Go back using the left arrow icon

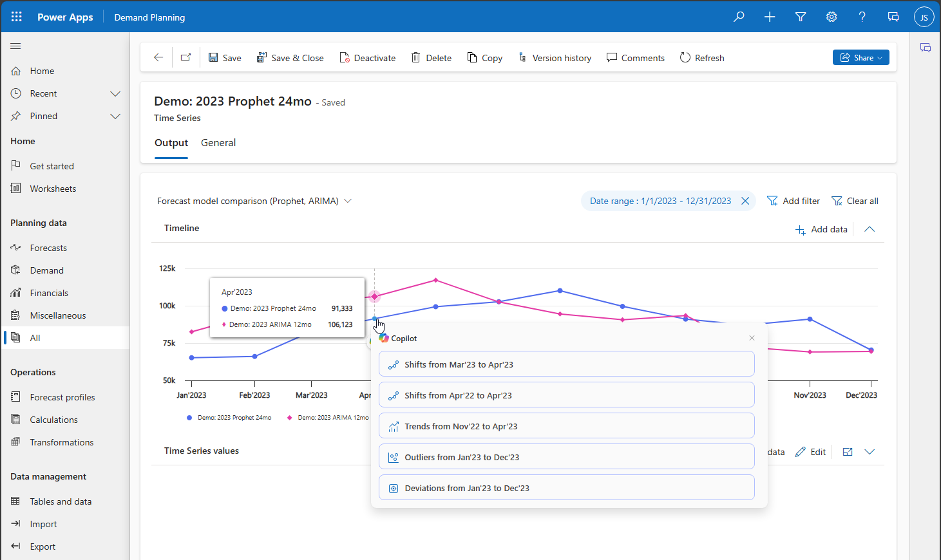pos(158,57)
